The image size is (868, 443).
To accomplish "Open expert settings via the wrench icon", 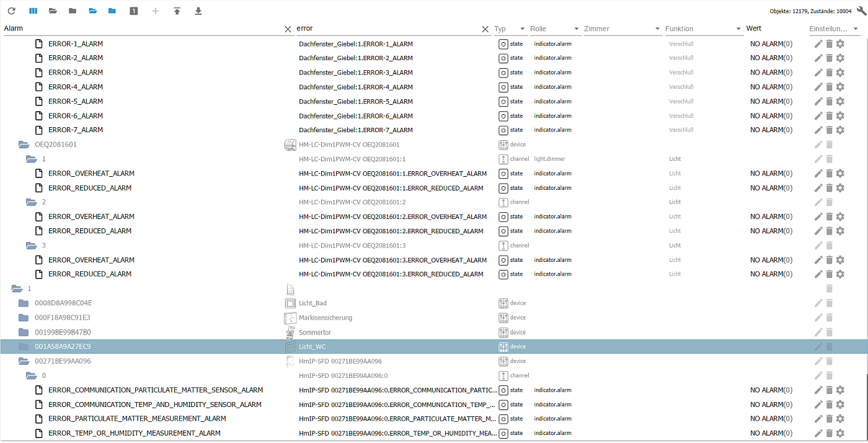I will (861, 11).
